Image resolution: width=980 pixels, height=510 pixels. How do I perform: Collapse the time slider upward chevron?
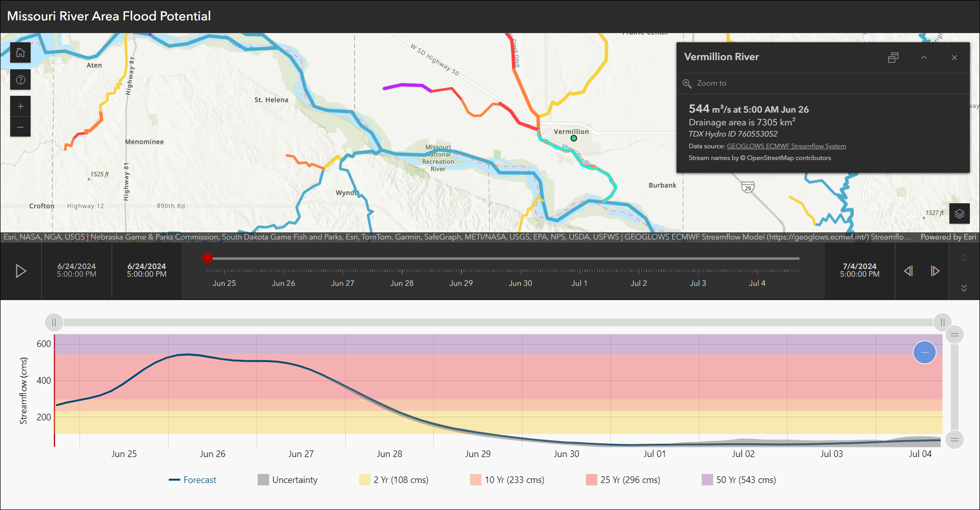point(964,258)
